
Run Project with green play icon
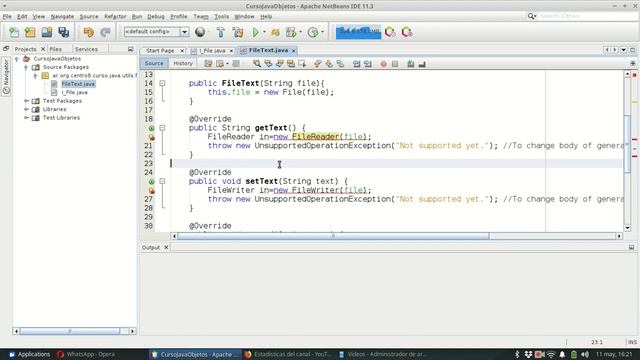(256, 32)
